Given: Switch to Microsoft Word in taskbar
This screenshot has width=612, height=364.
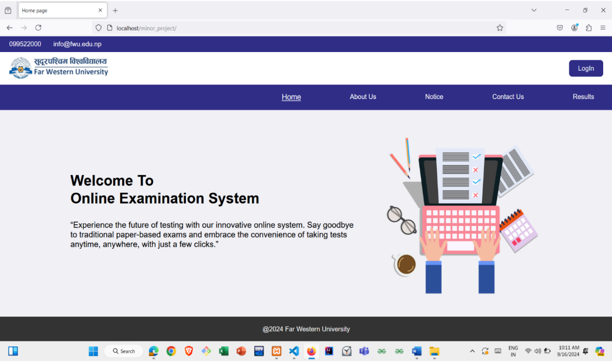Looking at the screenshot, I should point(417,351).
